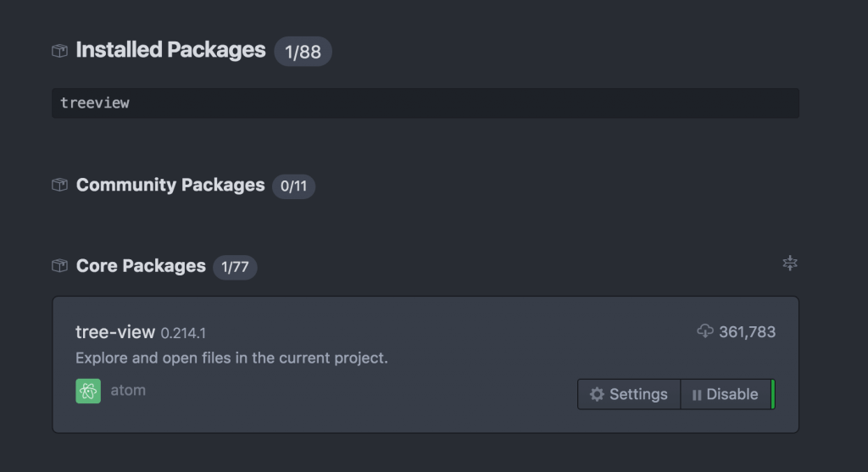
Task: Open the atom author link
Action: (128, 390)
